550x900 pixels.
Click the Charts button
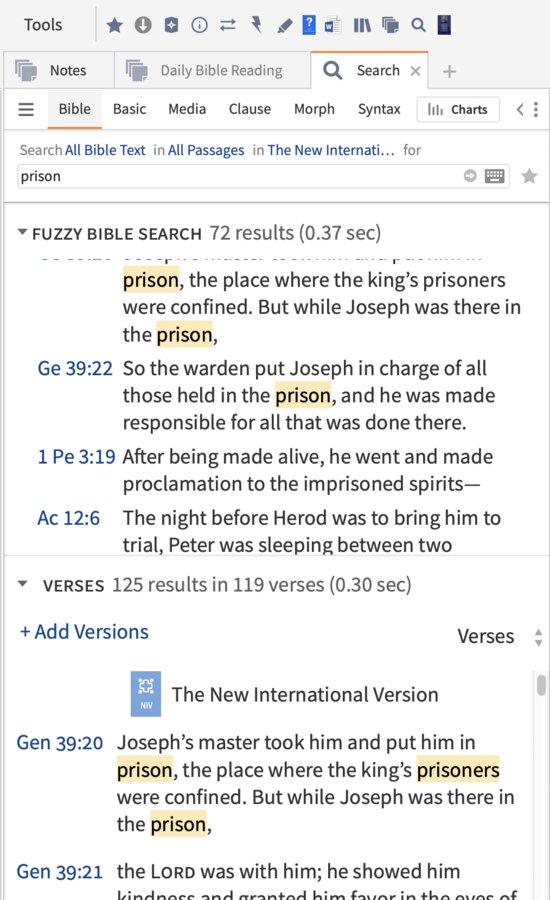(458, 109)
